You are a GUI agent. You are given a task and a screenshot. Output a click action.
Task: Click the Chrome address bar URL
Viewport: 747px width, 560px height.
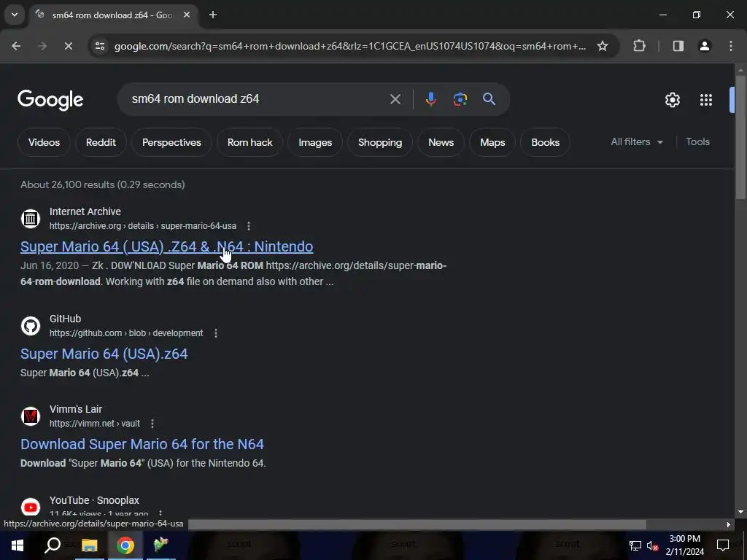(350, 46)
